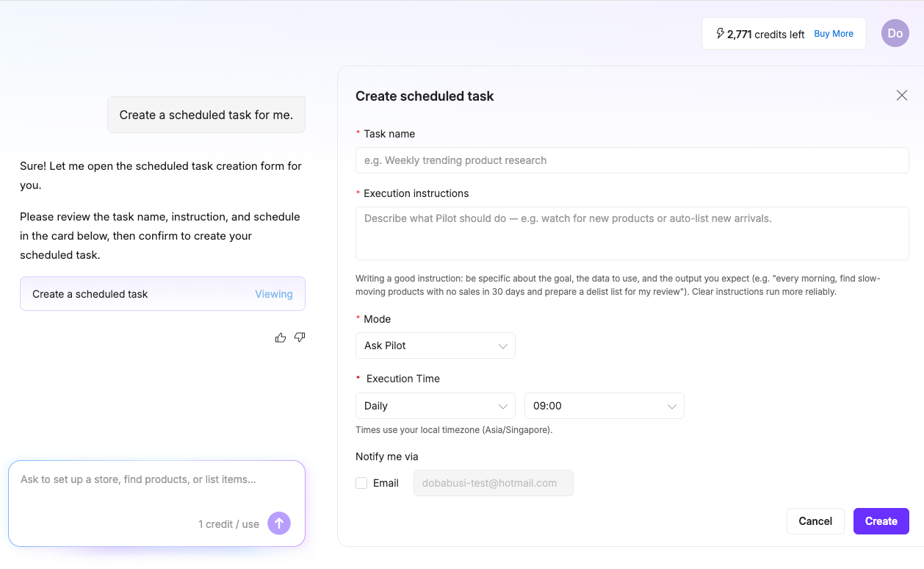Click the 'Mode' field label
Viewport: 924px width, 569px height.
(x=378, y=319)
